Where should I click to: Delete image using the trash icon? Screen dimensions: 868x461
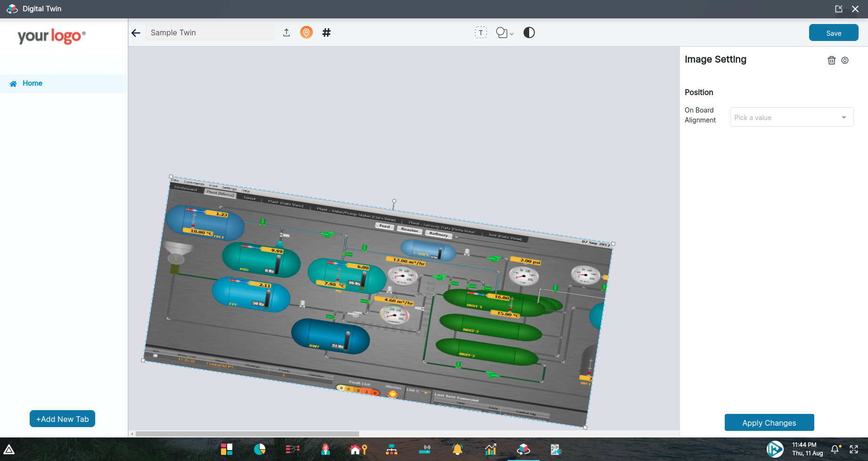(832, 60)
